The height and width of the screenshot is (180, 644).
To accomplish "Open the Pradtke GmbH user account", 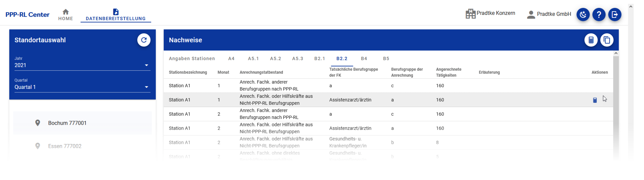I will [x=549, y=14].
